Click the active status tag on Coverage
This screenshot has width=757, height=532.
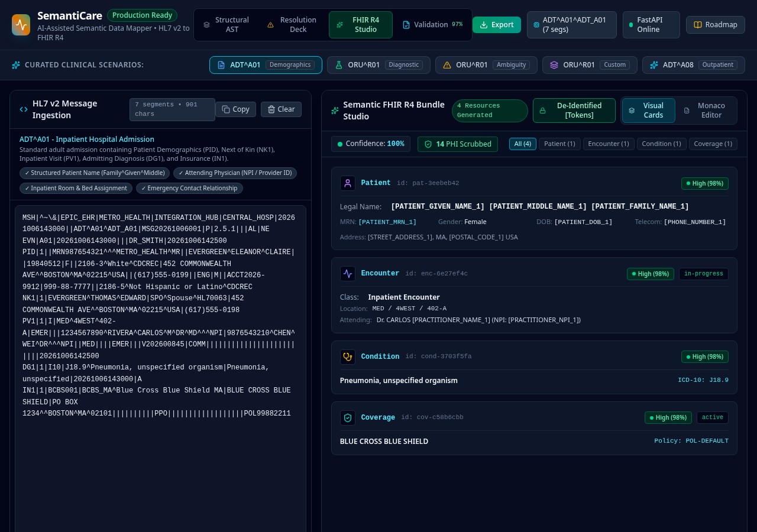[713, 417]
